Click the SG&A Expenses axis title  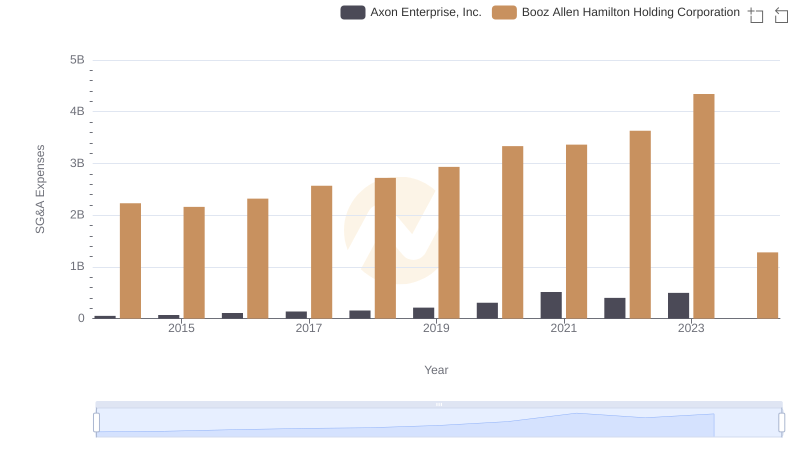pos(40,189)
